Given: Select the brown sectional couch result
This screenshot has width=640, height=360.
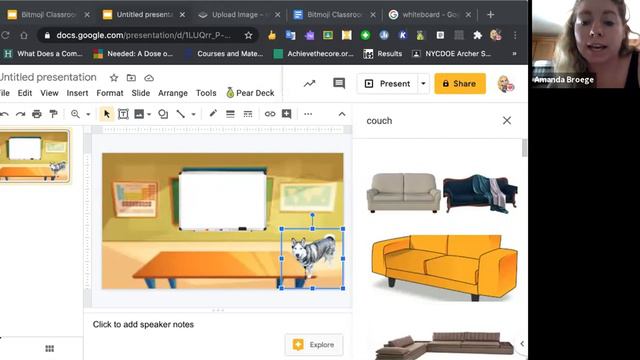Looking at the screenshot, I should 444,345.
